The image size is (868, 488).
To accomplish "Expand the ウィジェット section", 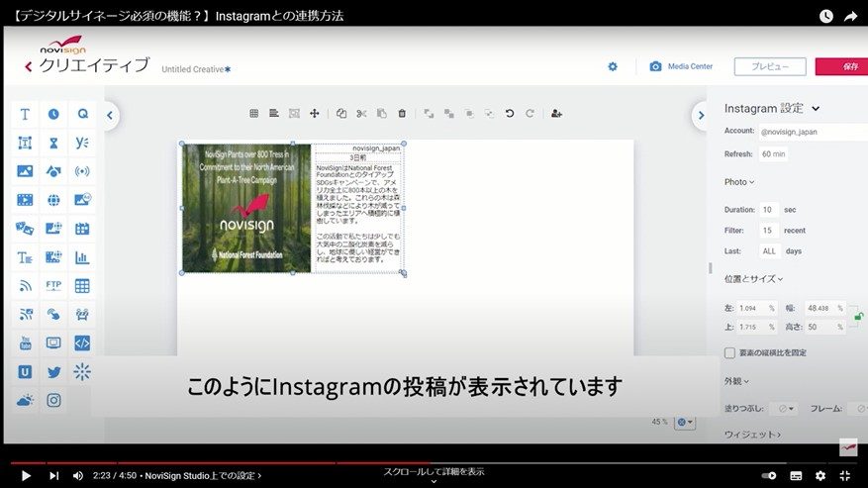I will click(752, 435).
